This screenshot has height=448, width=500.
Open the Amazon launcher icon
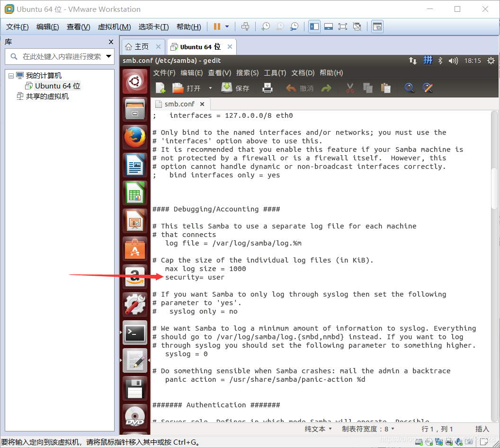pyautogui.click(x=135, y=277)
